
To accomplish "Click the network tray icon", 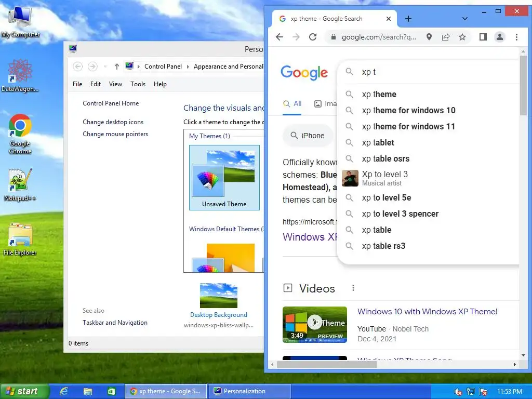I will 471,392.
